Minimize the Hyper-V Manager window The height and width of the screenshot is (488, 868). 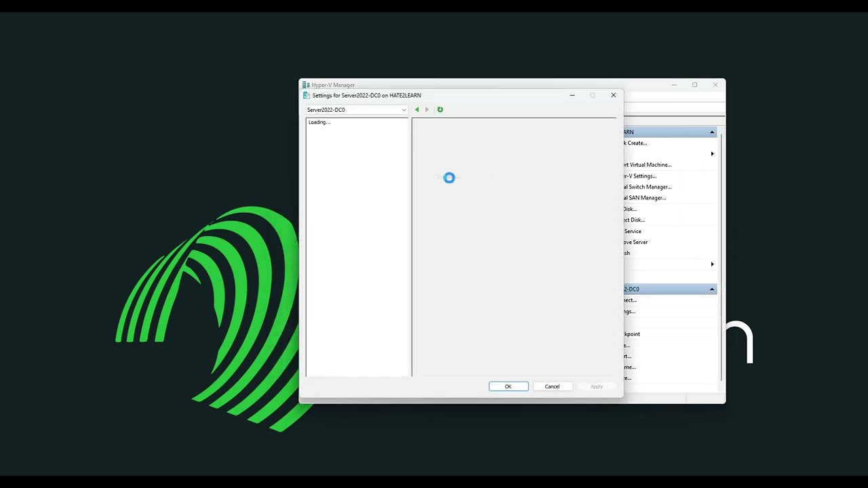[x=674, y=85]
